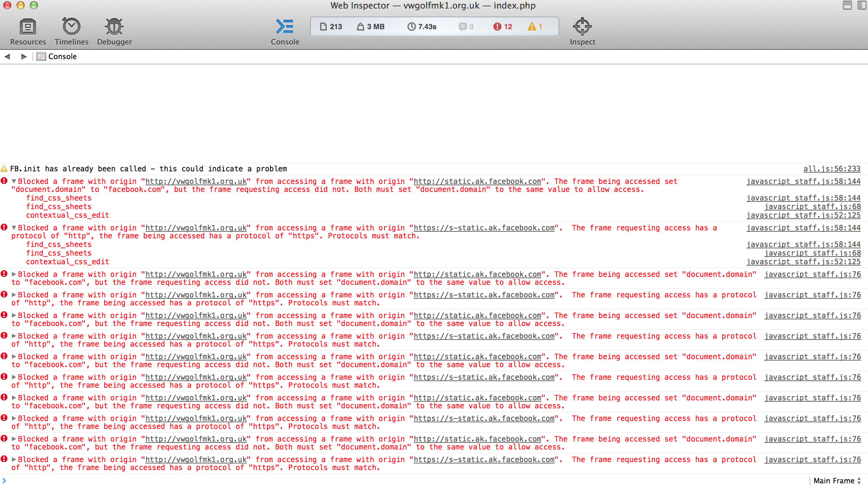Image resolution: width=868 pixels, height=486 pixels.
Task: Open the Resources panel icon
Action: 28,27
